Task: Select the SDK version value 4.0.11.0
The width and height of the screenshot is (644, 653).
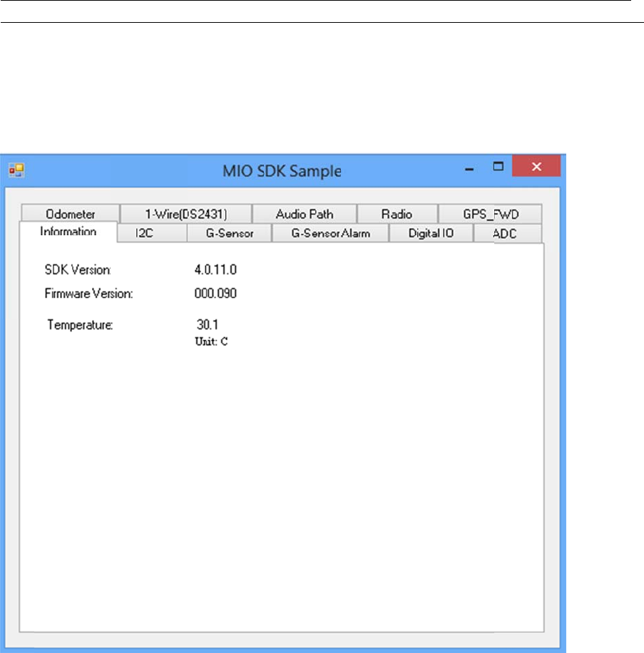Action: (215, 270)
